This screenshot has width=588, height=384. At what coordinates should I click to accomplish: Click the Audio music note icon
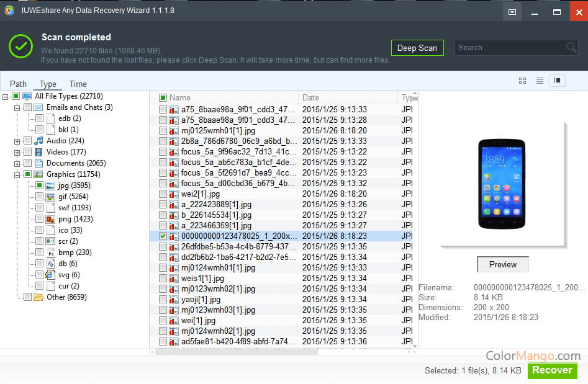pyautogui.click(x=38, y=141)
